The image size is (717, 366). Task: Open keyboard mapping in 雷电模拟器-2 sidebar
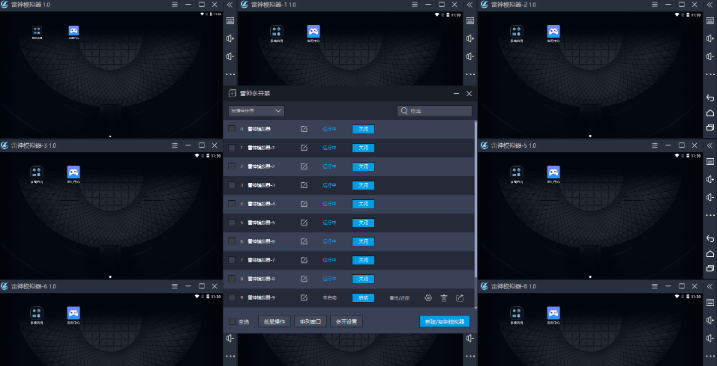(x=710, y=21)
